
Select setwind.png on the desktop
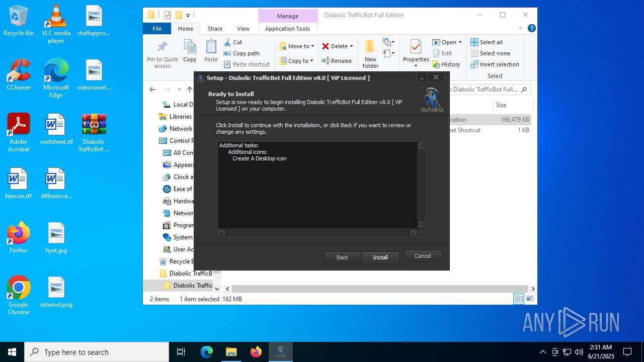56,292
